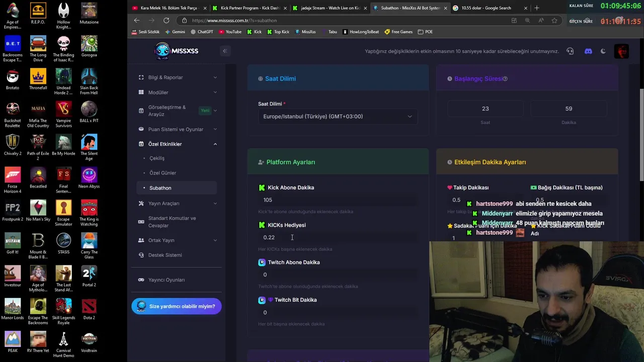The width and height of the screenshot is (644, 362).
Task: Switch to Kara Melek 16. Bölüm tab
Action: coord(169,8)
